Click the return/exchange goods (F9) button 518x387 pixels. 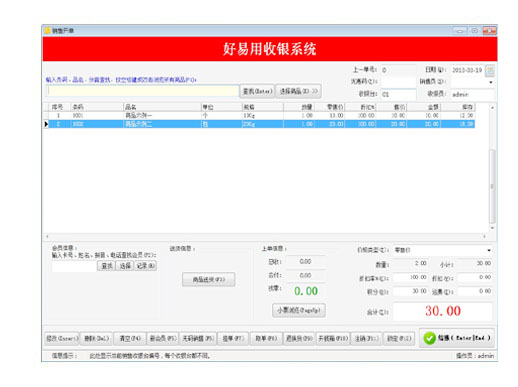pyautogui.click(x=299, y=339)
